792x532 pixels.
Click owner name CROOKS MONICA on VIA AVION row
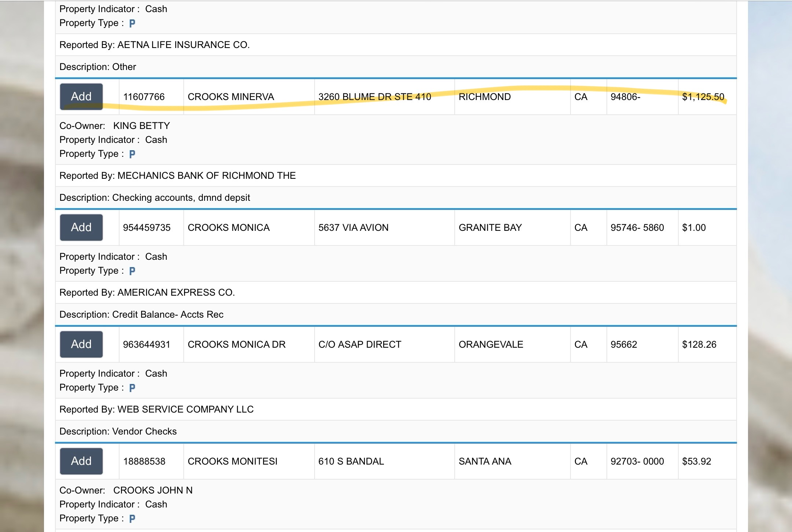[229, 228]
